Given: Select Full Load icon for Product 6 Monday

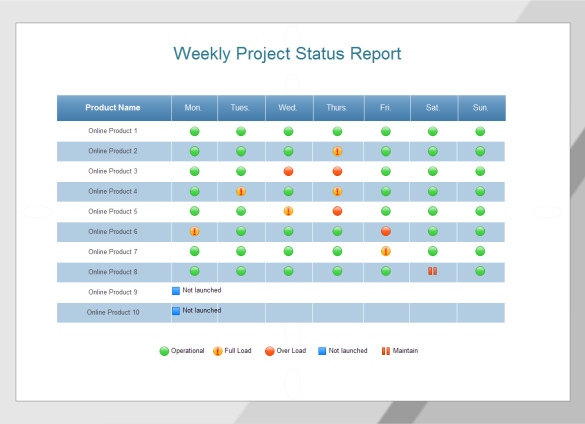Looking at the screenshot, I should coord(194,231).
